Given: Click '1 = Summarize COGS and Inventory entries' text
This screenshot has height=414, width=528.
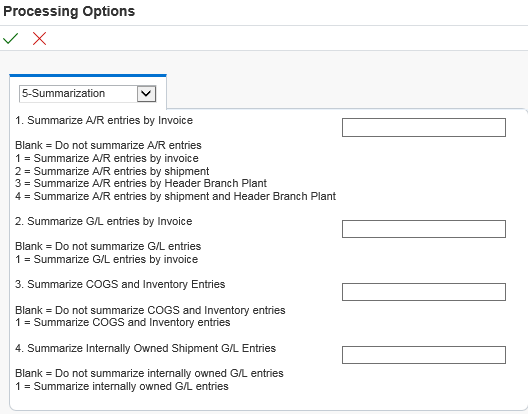Looking at the screenshot, I should pos(123,322).
